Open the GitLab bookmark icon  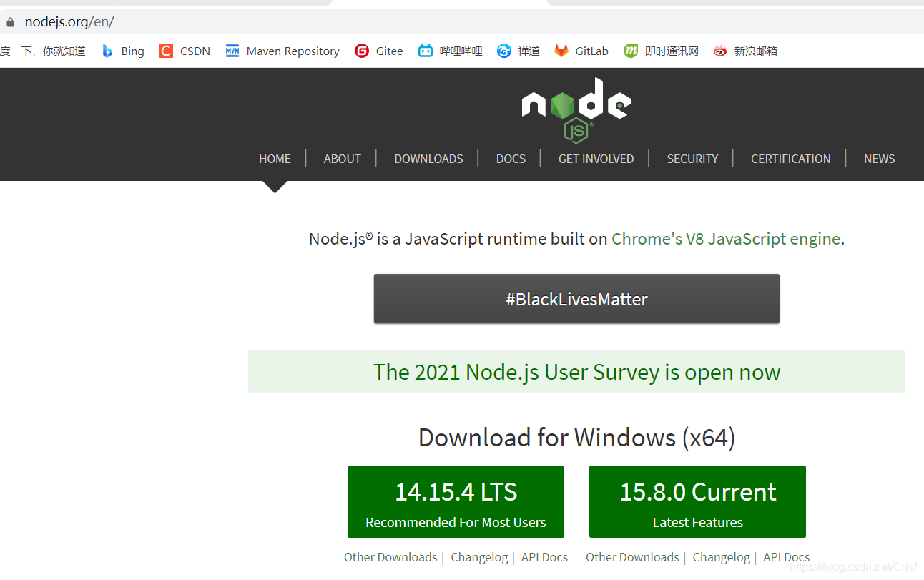coord(561,51)
